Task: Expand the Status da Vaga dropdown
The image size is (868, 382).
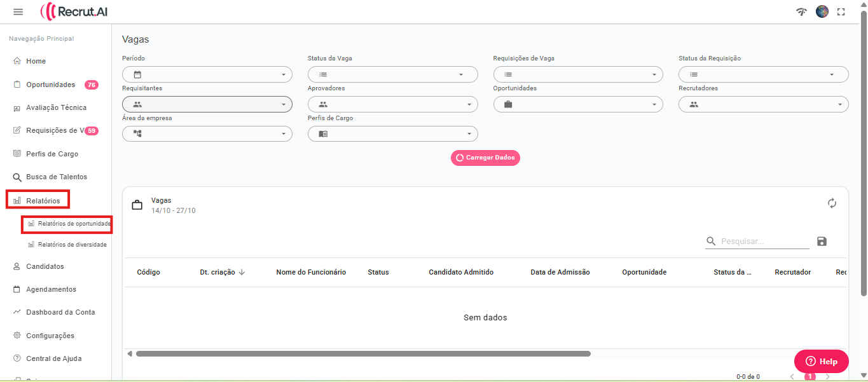Action: pos(392,74)
